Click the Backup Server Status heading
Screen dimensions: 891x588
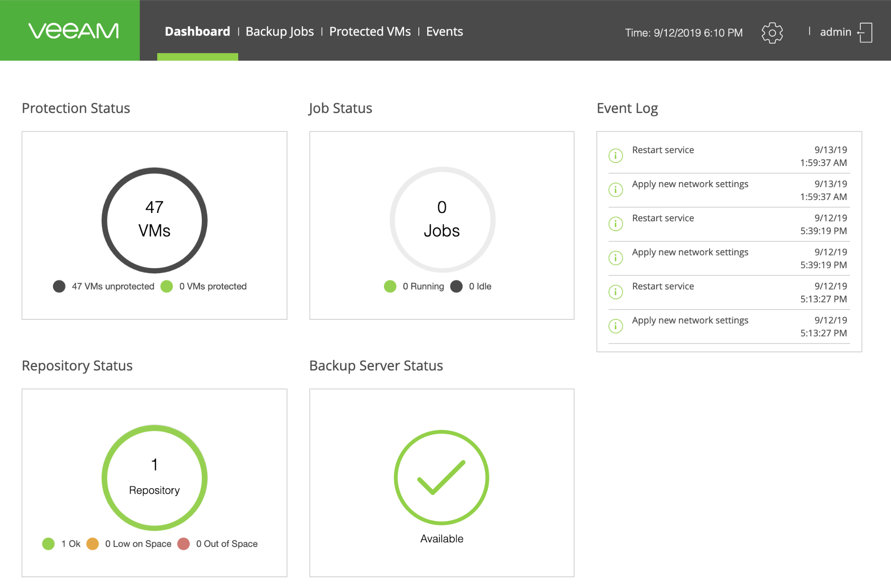(x=376, y=366)
